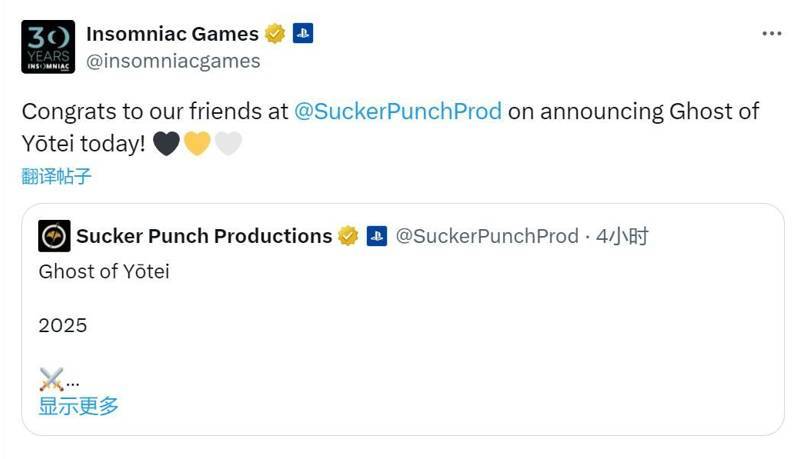Open the three-dot more options menu

point(771,33)
